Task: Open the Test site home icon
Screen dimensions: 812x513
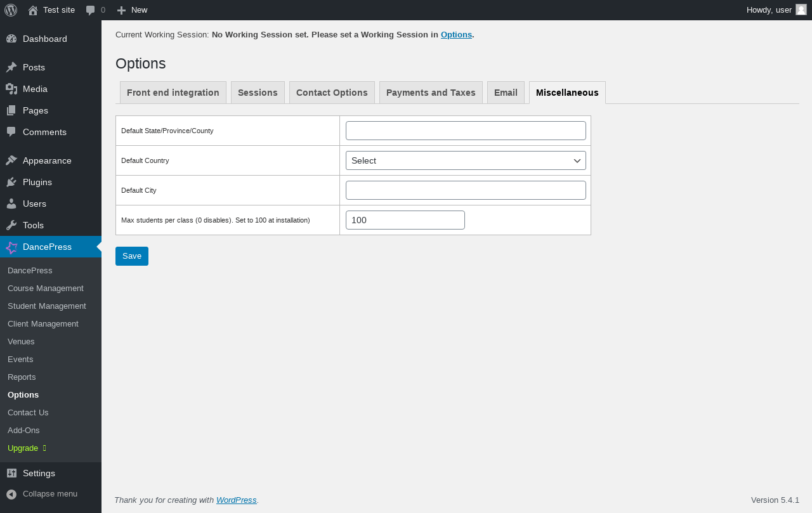Action: pos(33,10)
